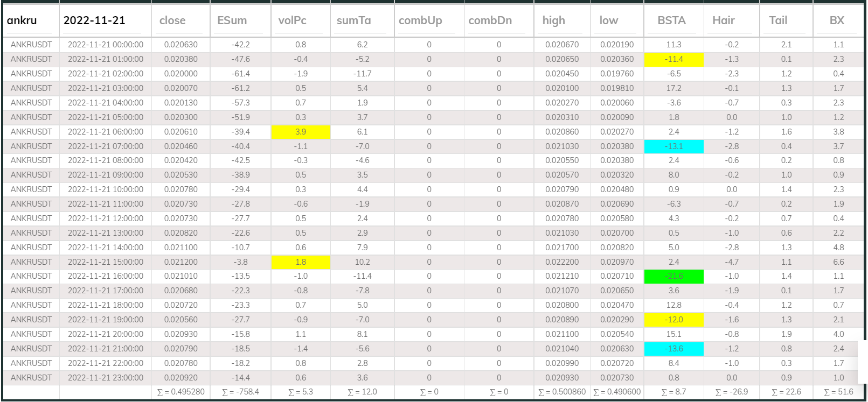
Task: Click BX total '∑ = 51.6'
Action: 839,392
